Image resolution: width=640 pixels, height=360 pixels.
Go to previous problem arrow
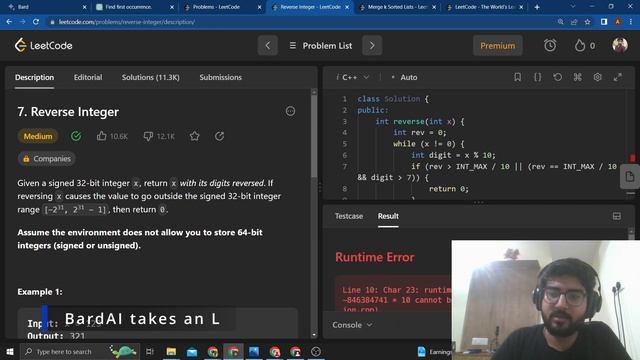(x=267, y=45)
